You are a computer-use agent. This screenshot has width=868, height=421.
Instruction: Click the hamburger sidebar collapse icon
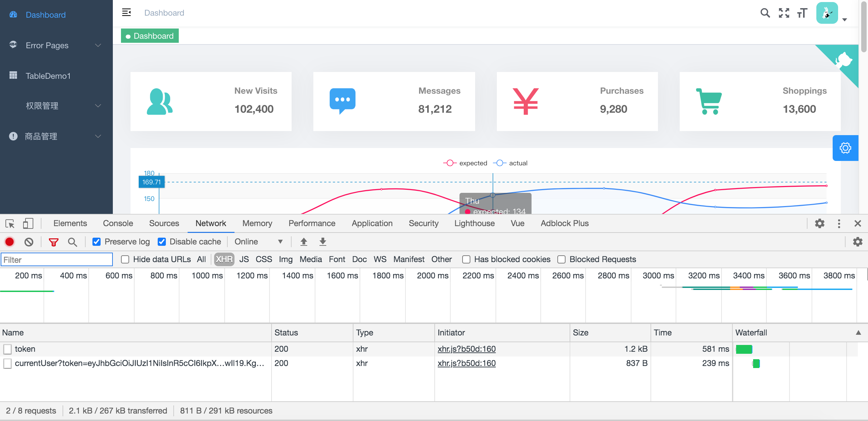coord(126,13)
